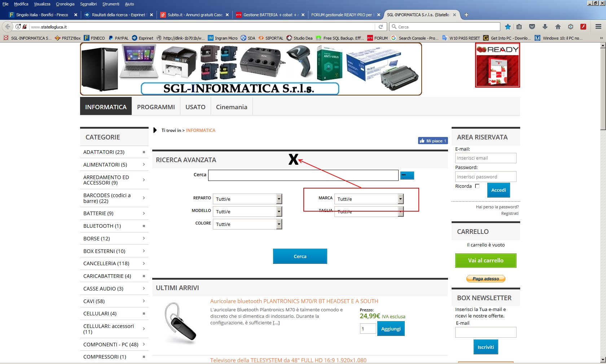
Task: Click the Flash plugin icon in toolbar
Action: pyautogui.click(x=583, y=27)
